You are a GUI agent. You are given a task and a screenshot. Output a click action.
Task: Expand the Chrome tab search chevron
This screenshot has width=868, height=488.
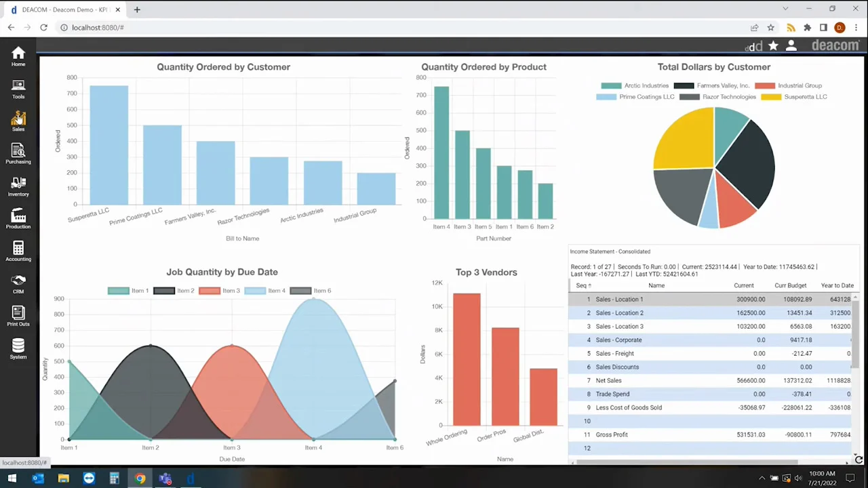tap(785, 9)
